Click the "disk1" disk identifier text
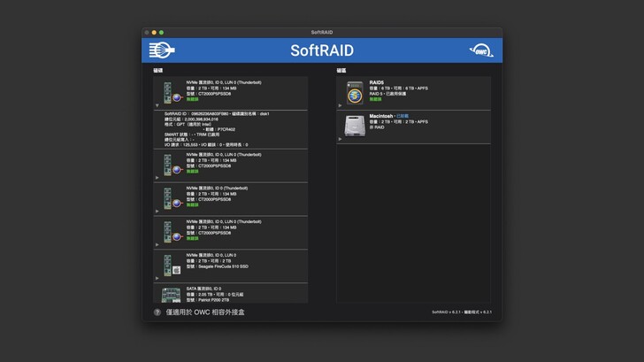This screenshot has height=362, width=644. pos(264,114)
